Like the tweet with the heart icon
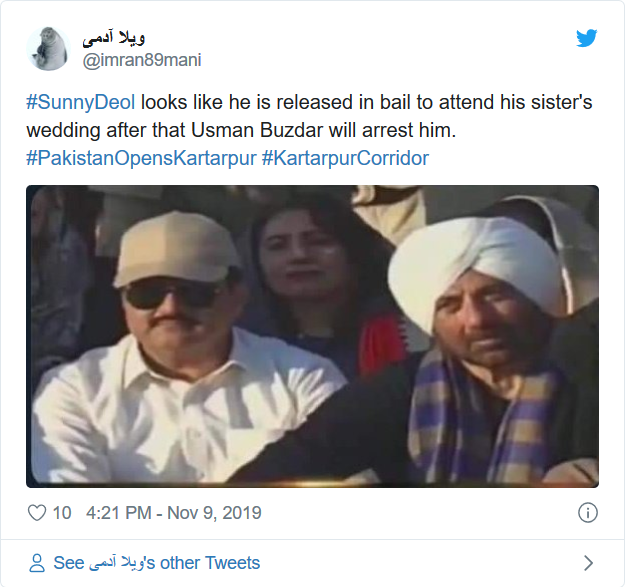Screen dimensions: 625x587 37,512
